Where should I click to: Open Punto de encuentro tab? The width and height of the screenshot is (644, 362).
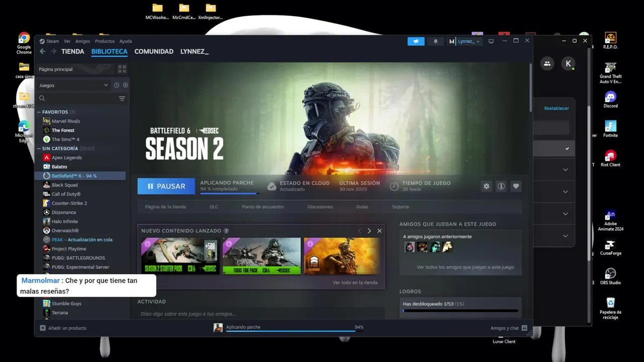[263, 207]
